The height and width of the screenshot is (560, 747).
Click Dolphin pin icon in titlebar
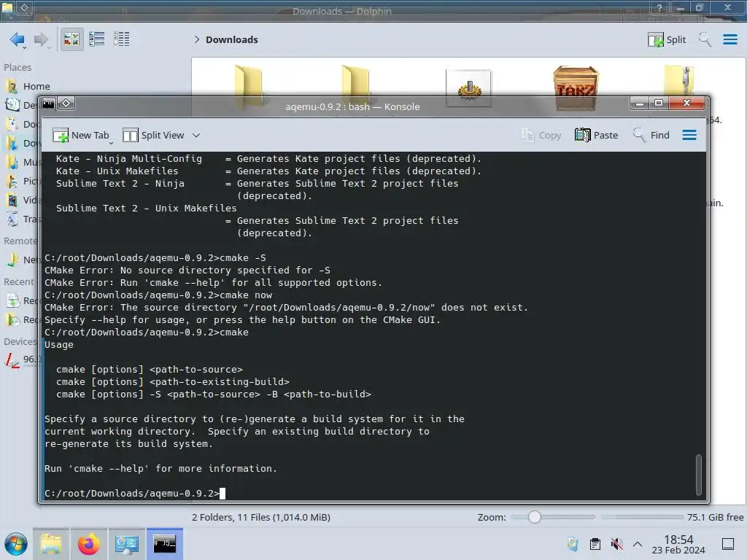pyautogui.click(x=24, y=7)
